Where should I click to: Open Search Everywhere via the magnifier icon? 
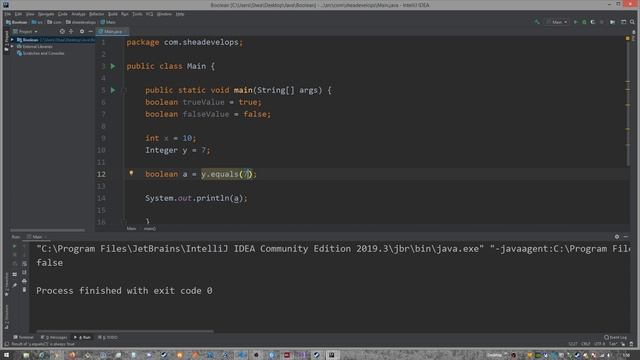(x=632, y=22)
